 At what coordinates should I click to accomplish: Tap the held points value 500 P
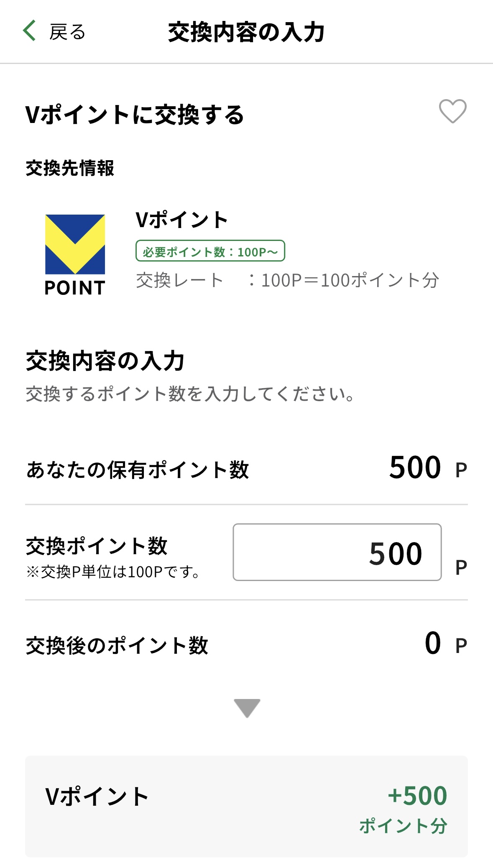coord(427,468)
